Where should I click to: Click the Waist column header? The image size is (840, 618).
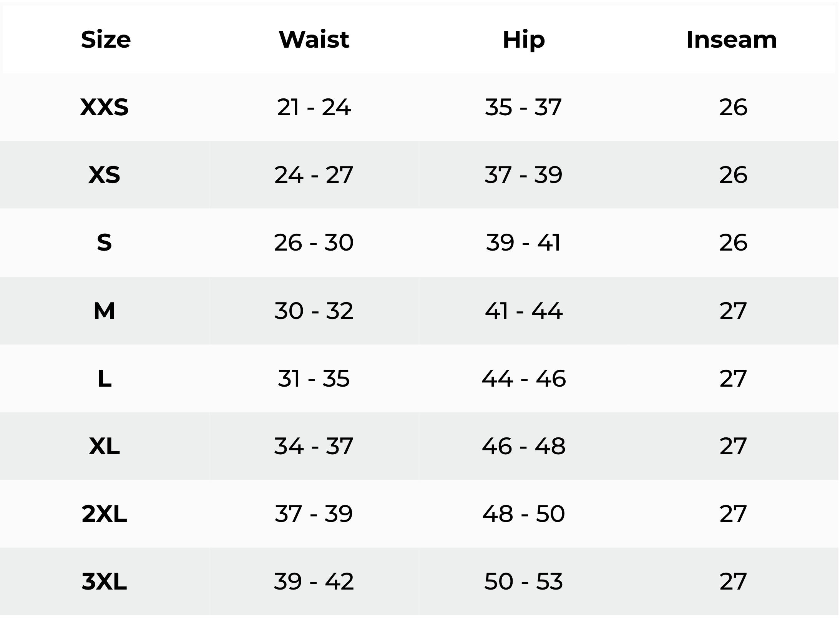[x=314, y=40]
